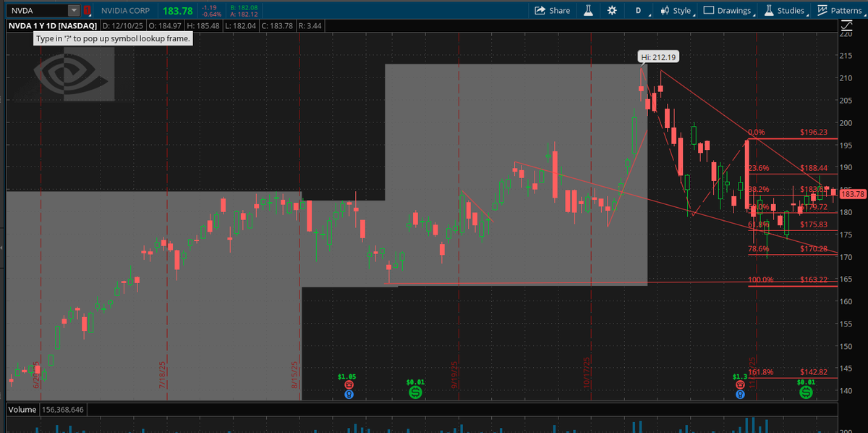Screen dimensions: 868x433
Task: Click the red earnings phone icon under $1.05
Action: click(349, 386)
